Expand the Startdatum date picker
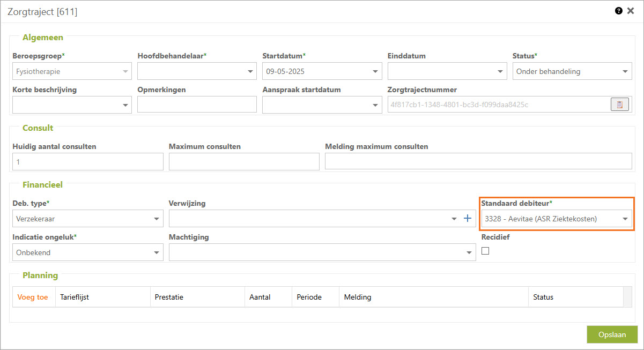This screenshot has height=350, width=644. [x=375, y=71]
